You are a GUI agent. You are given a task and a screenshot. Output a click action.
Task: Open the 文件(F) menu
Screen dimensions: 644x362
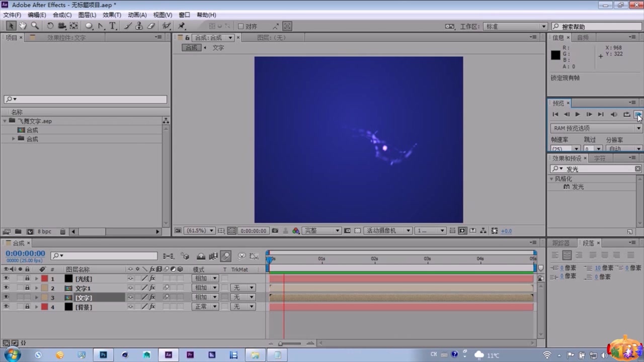[x=12, y=15]
